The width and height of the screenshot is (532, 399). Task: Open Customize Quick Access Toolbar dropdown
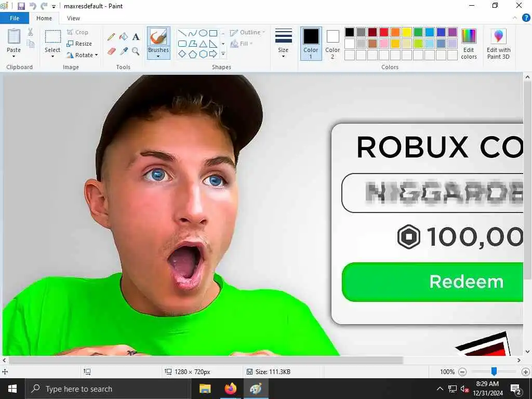[x=54, y=6]
